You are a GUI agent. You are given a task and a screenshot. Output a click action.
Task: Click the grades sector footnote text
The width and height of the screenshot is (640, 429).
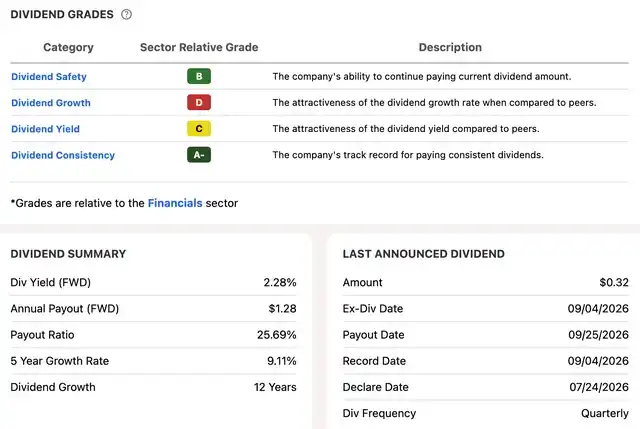[124, 203]
